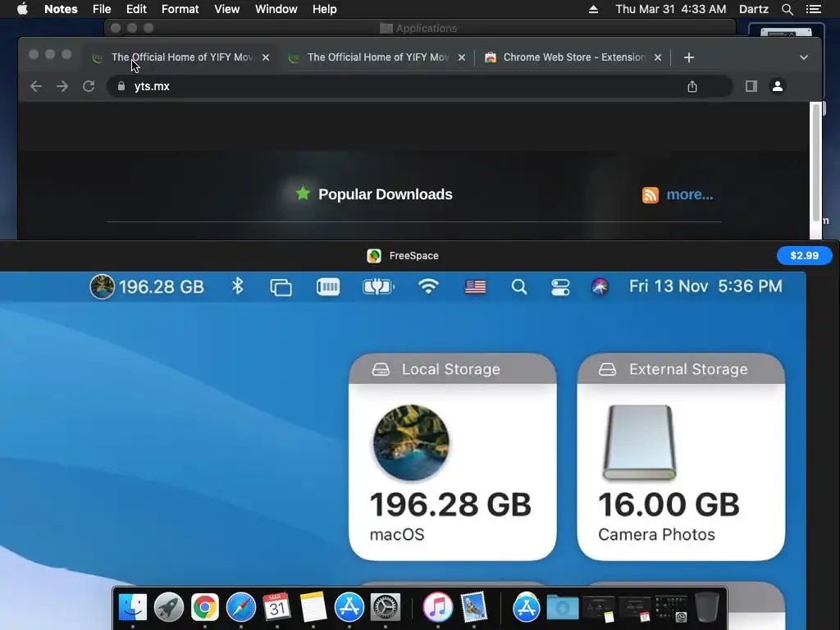Screen dimensions: 840x630
Task: Open the View menu
Action: [226, 9]
